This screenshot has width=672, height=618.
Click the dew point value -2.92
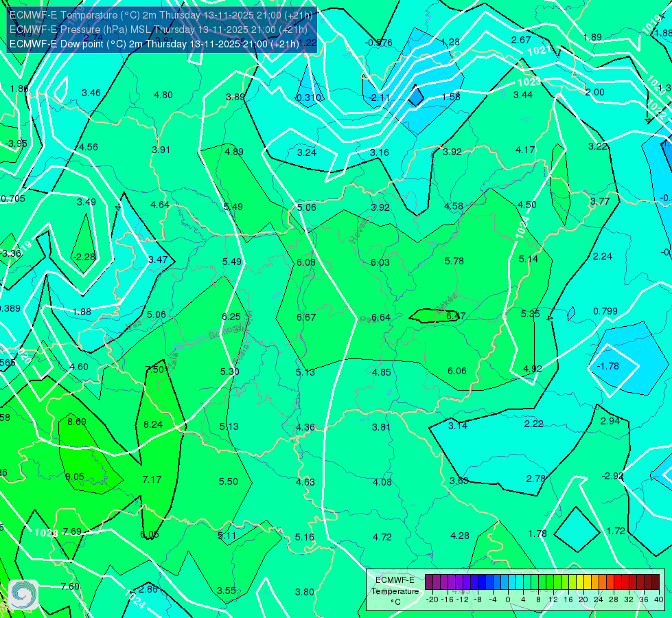tap(612, 476)
